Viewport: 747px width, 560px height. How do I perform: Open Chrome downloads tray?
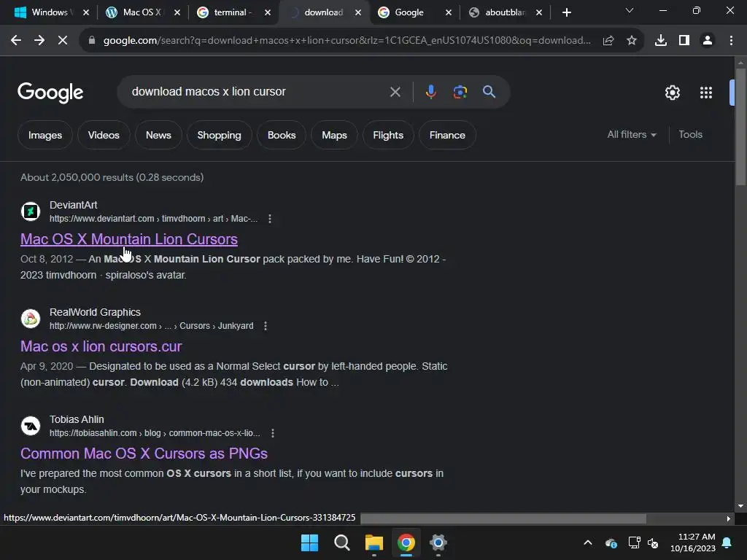click(661, 41)
